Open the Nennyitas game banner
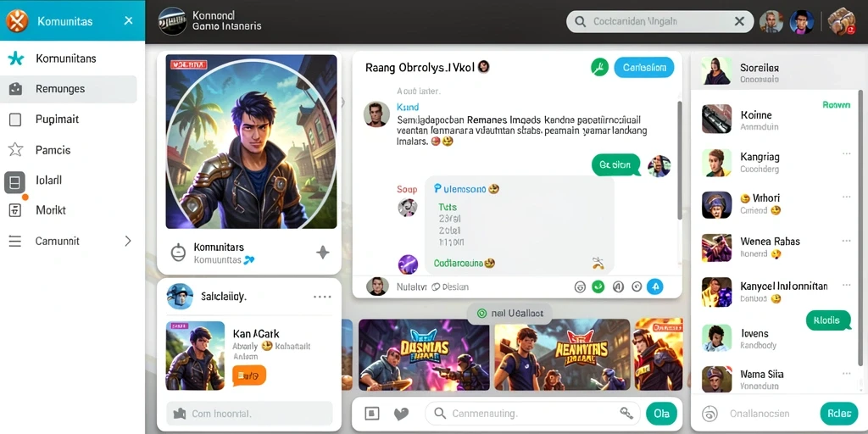The height and width of the screenshot is (434, 868). click(563, 355)
